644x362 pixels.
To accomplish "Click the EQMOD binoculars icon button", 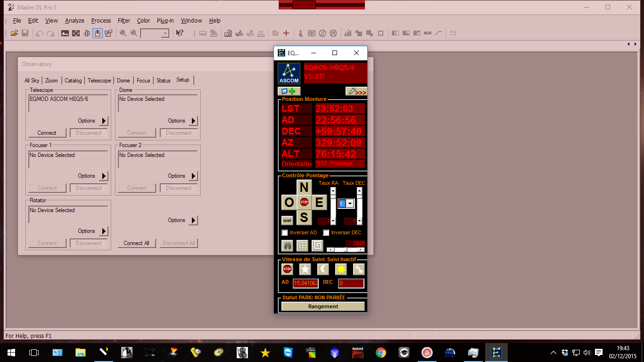I will coord(287,246).
